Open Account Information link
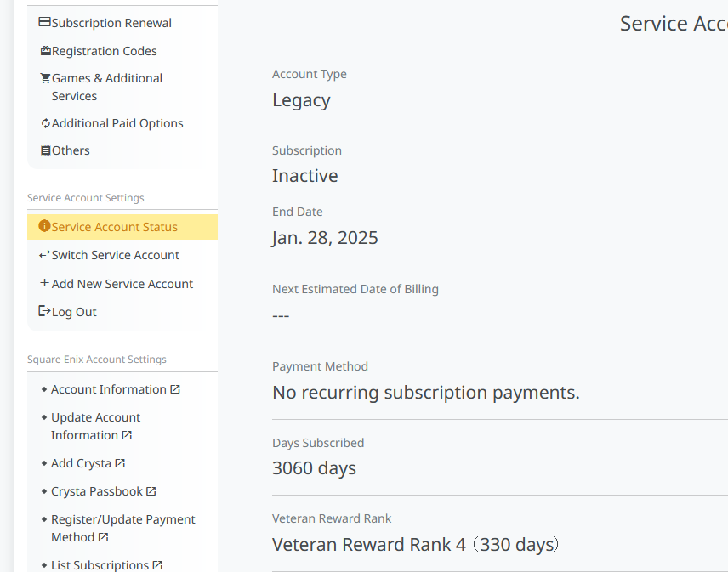This screenshot has height=572, width=728. point(109,389)
